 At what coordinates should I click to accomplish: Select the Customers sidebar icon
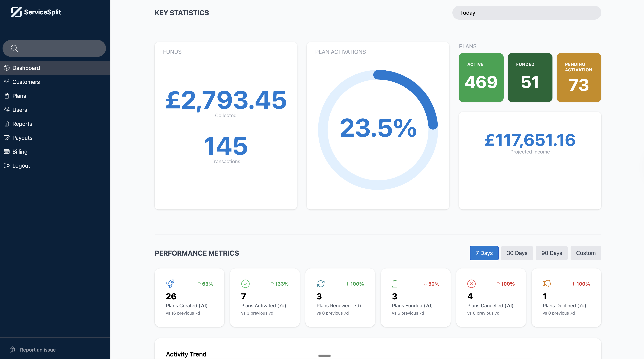point(7,82)
